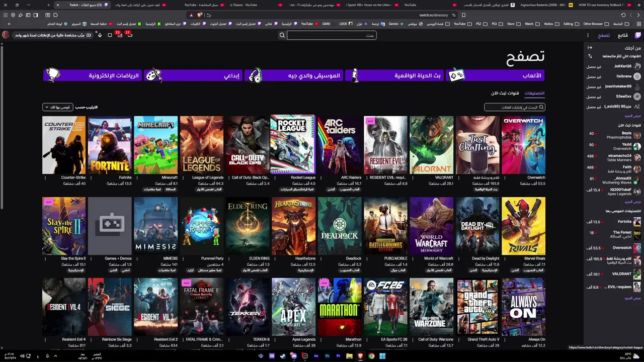This screenshot has height=362, width=644.
Task: Click the volume icon in system tray
Action: [22, 356]
